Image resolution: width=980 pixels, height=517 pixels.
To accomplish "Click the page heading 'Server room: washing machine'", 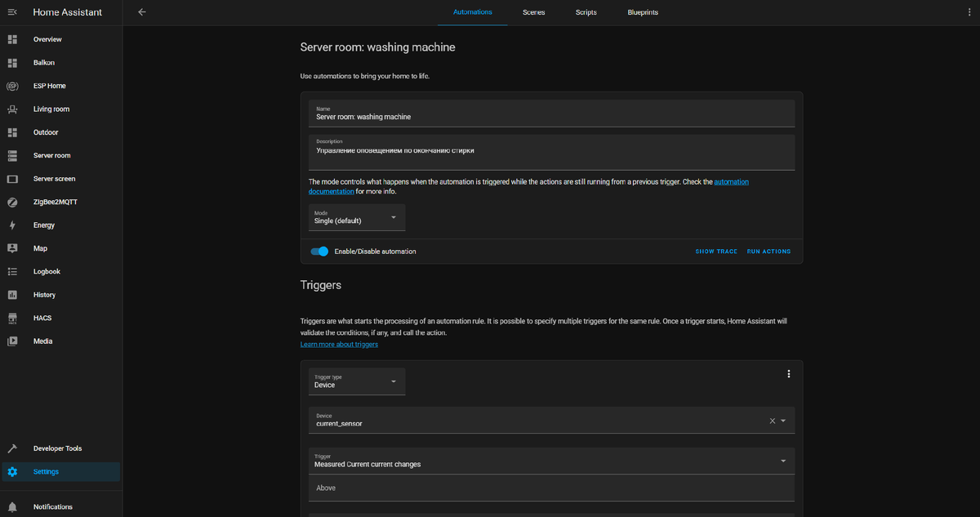I will 378,47.
